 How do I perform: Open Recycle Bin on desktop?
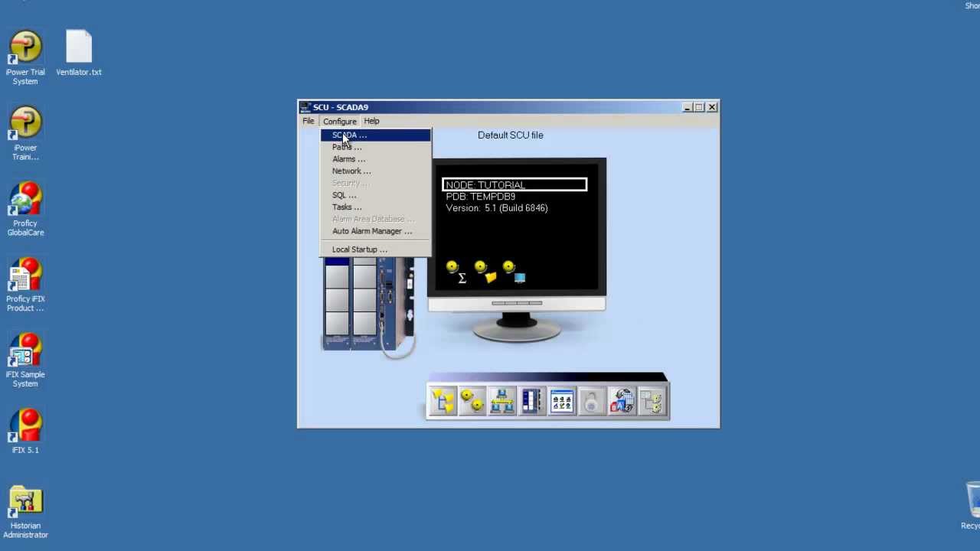972,506
